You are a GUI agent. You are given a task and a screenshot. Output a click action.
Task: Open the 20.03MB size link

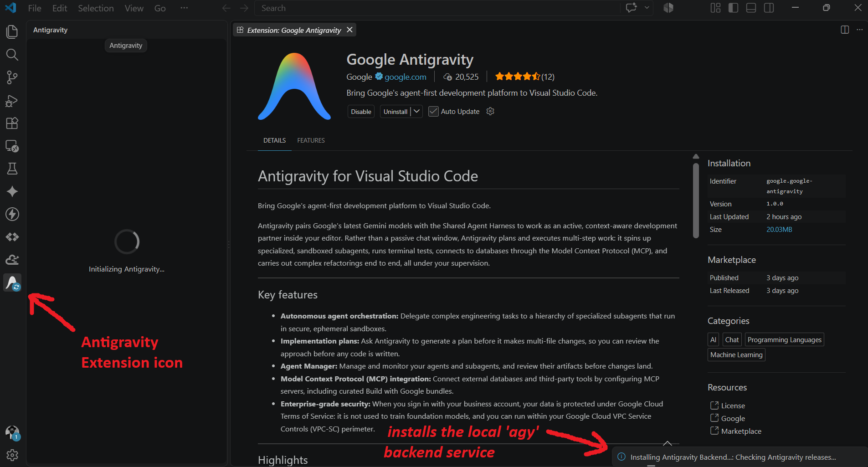click(x=779, y=230)
